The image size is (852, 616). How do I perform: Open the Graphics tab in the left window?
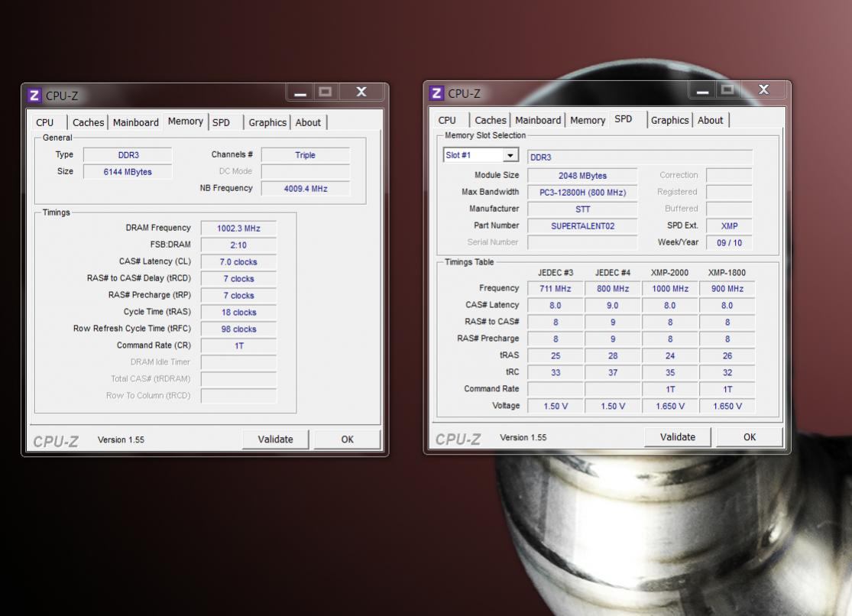(x=267, y=122)
